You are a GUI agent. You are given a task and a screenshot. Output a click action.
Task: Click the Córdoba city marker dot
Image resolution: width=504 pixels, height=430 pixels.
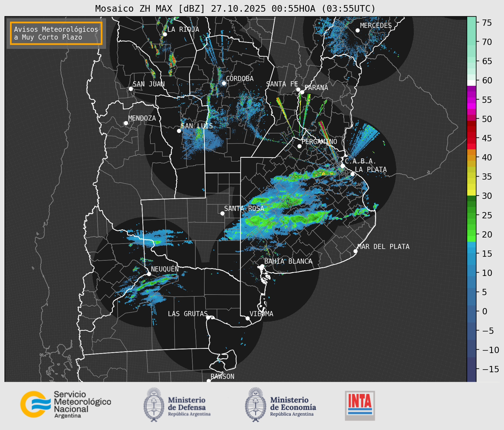[224, 83]
